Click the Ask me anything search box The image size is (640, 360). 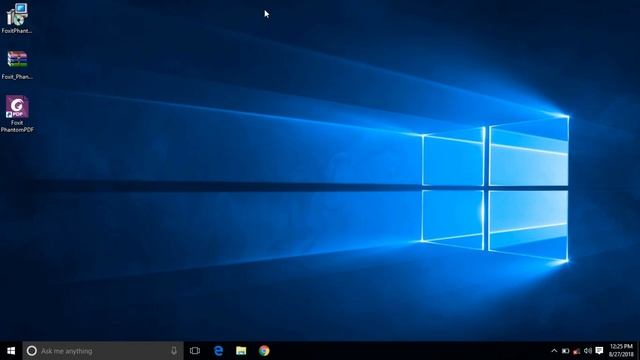point(103,351)
